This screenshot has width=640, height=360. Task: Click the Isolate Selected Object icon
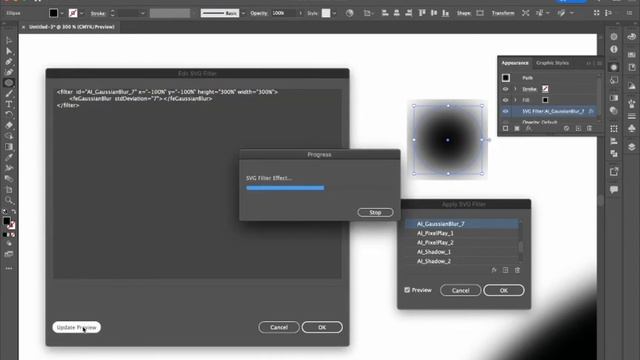[525, 13]
